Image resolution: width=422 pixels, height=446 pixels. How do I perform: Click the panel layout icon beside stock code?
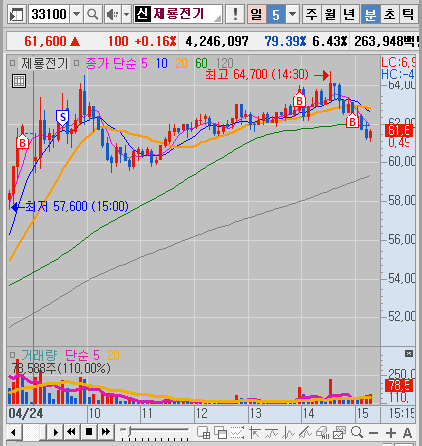[x=16, y=14]
